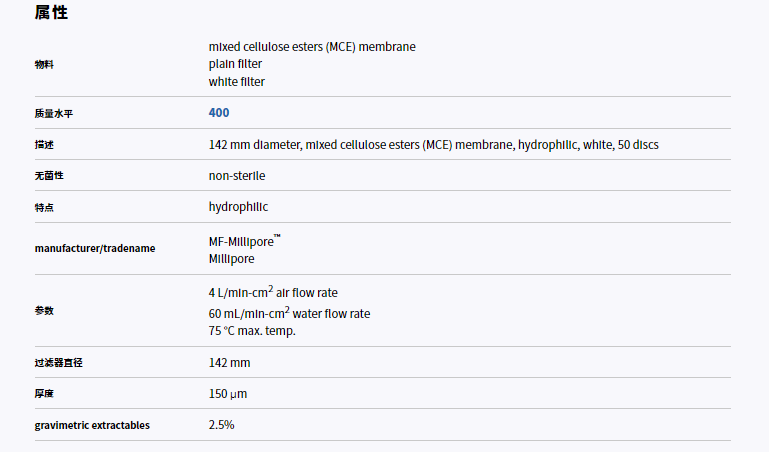Image resolution: width=769 pixels, height=452 pixels.
Task: Click the gravimetric extractables label
Action: tap(92, 425)
